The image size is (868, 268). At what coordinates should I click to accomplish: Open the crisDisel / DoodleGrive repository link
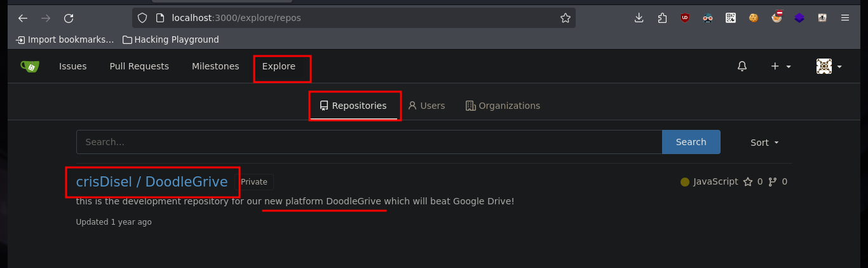point(152,182)
